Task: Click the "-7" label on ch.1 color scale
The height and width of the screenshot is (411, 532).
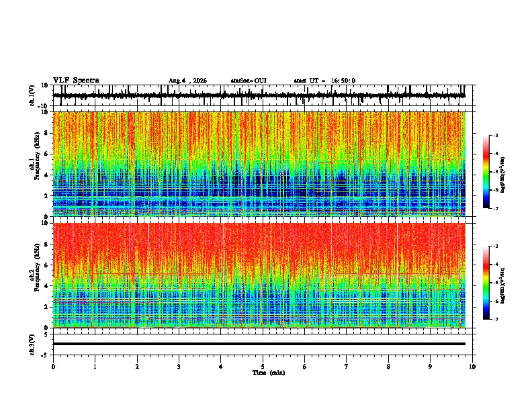Action: click(x=496, y=208)
